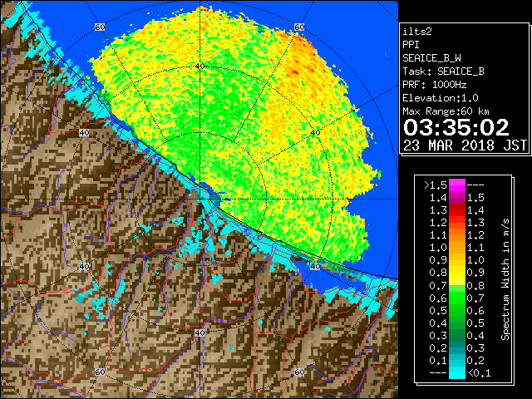Viewport: 532px width, 399px height.
Task: Click the vertical 'Spectrum Width in m/s' label
Action: click(505, 279)
